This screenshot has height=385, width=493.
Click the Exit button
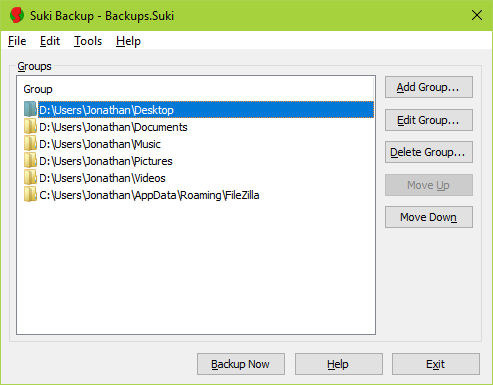click(x=436, y=364)
